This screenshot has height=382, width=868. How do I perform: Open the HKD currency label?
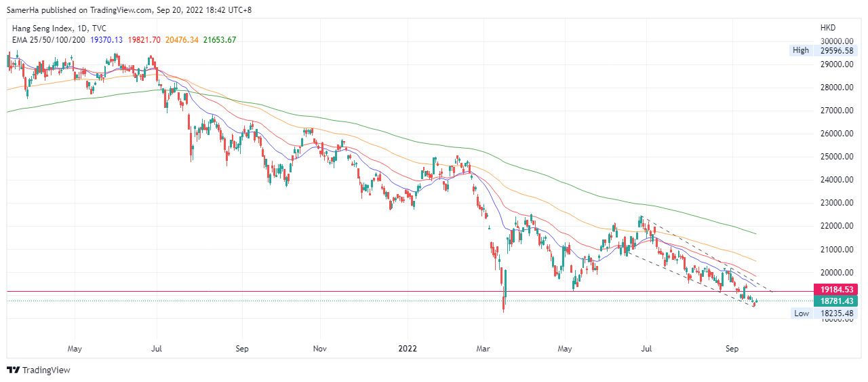click(827, 28)
